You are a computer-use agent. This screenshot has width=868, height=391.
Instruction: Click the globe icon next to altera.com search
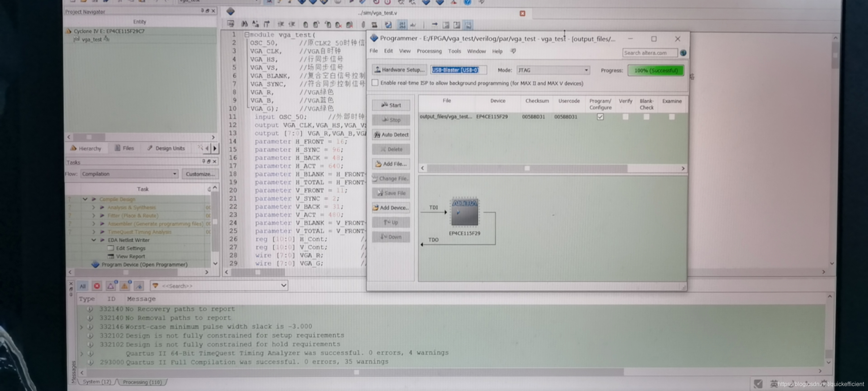click(683, 53)
